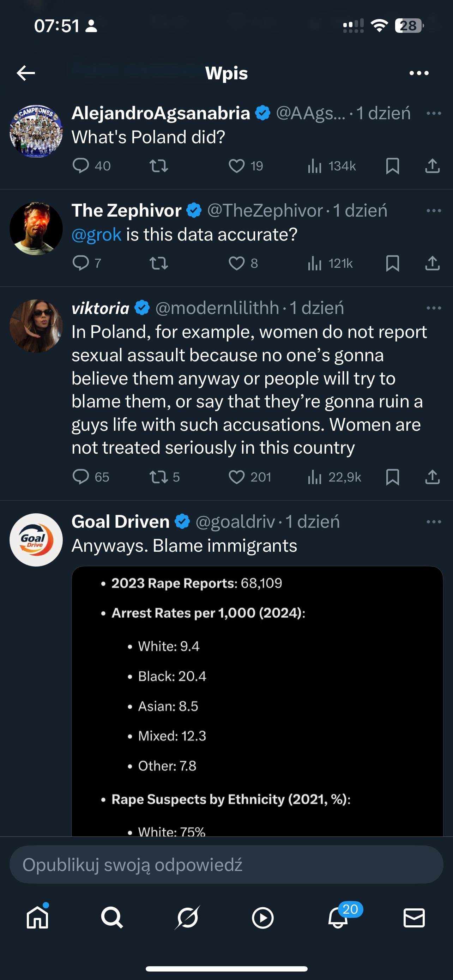Tap the back arrow in header

[x=26, y=73]
